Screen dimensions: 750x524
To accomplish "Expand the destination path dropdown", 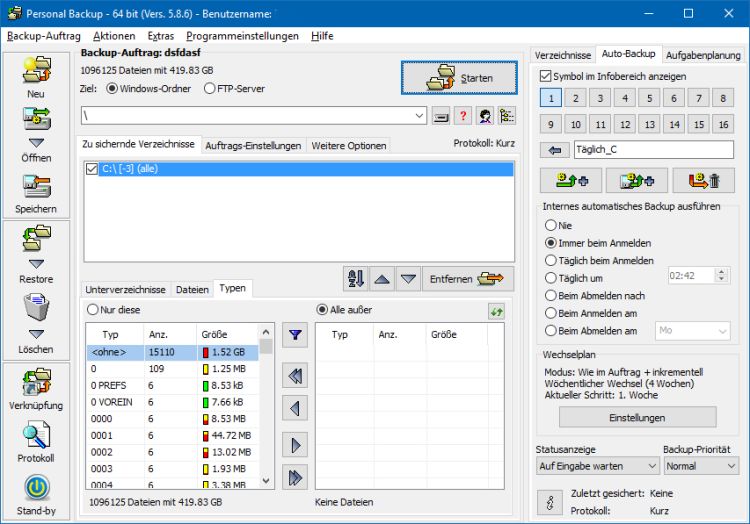I will click(x=419, y=116).
